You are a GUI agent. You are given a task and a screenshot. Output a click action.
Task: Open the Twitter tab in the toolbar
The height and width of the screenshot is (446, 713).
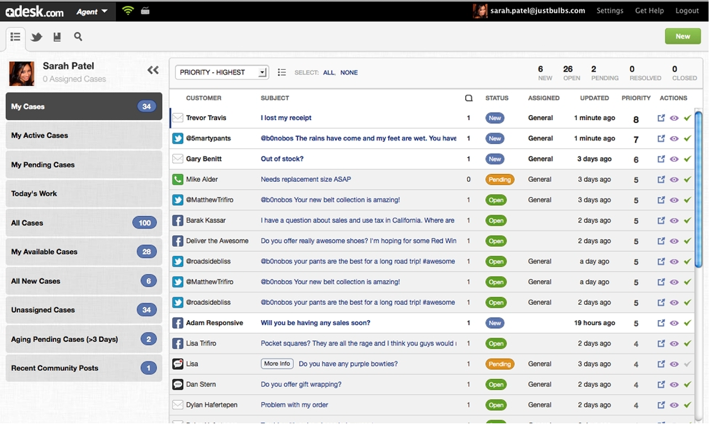click(36, 37)
